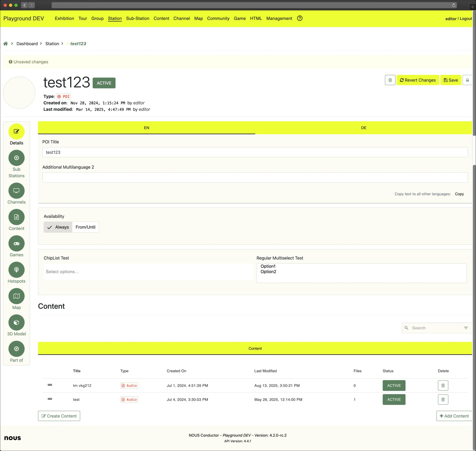Copy text to all other languages
476x451 pixels.
click(x=459, y=194)
